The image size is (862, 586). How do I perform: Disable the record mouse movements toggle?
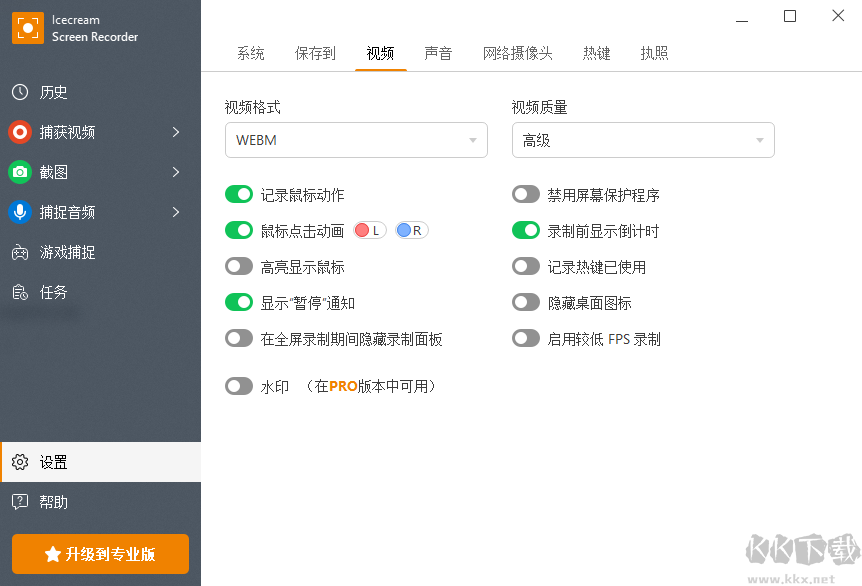tap(239, 195)
